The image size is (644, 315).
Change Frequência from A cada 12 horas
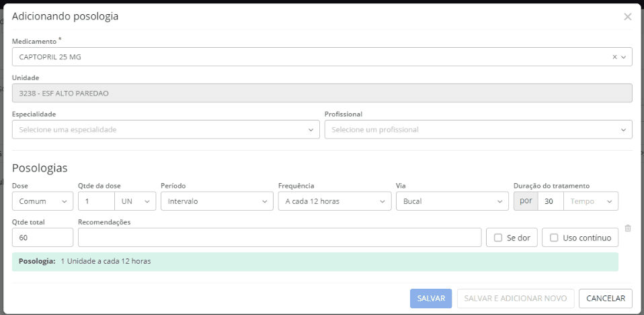tap(334, 201)
